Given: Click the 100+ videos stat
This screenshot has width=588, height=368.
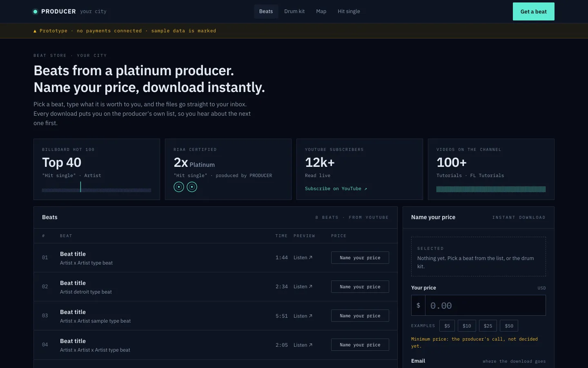Looking at the screenshot, I should pos(451,162).
